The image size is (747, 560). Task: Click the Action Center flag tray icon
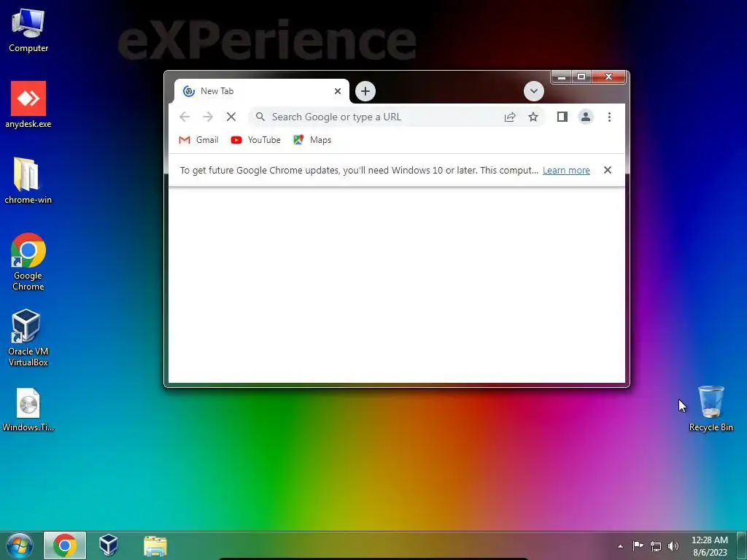coord(638,546)
